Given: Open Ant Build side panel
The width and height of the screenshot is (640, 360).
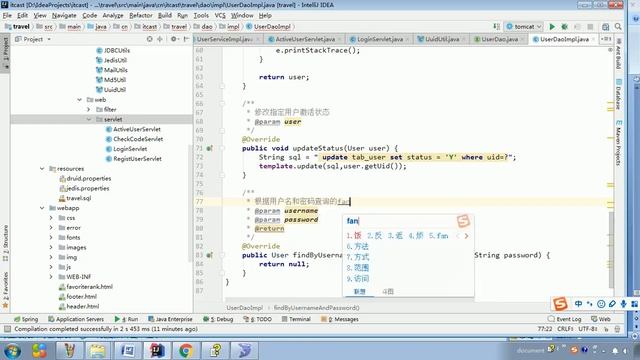Looking at the screenshot, I should [x=618, y=53].
